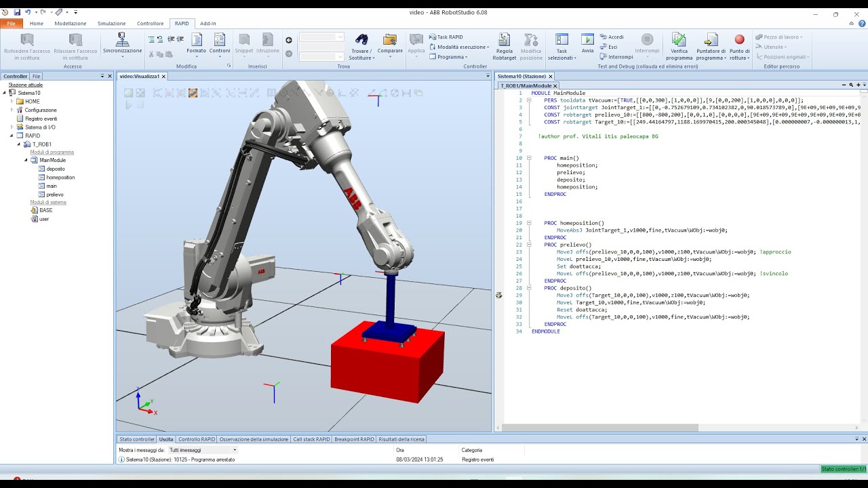Open the Breakpoint RAPID tab
Viewport: 868px width, 488px height.
click(354, 439)
